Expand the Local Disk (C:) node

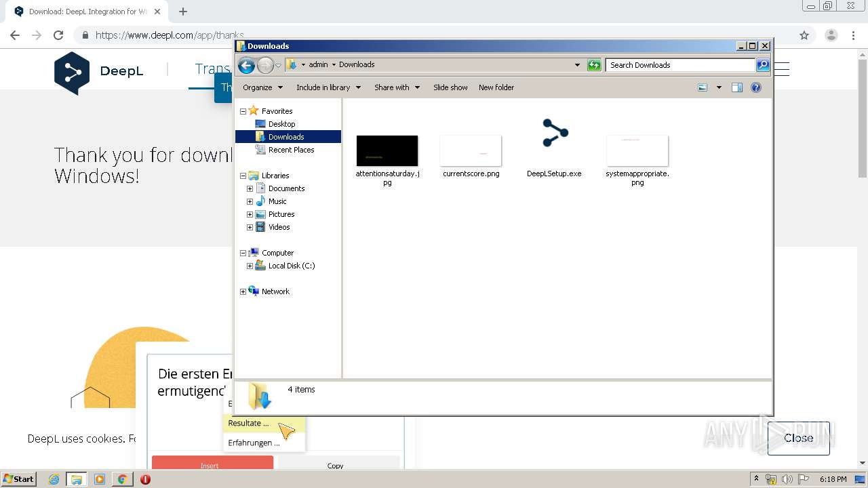coord(250,266)
